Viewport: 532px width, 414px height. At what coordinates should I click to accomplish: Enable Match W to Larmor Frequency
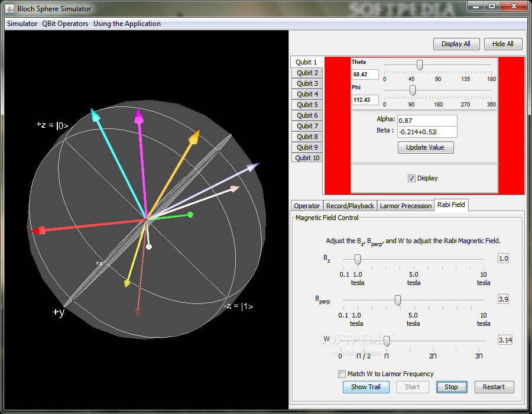(342, 374)
